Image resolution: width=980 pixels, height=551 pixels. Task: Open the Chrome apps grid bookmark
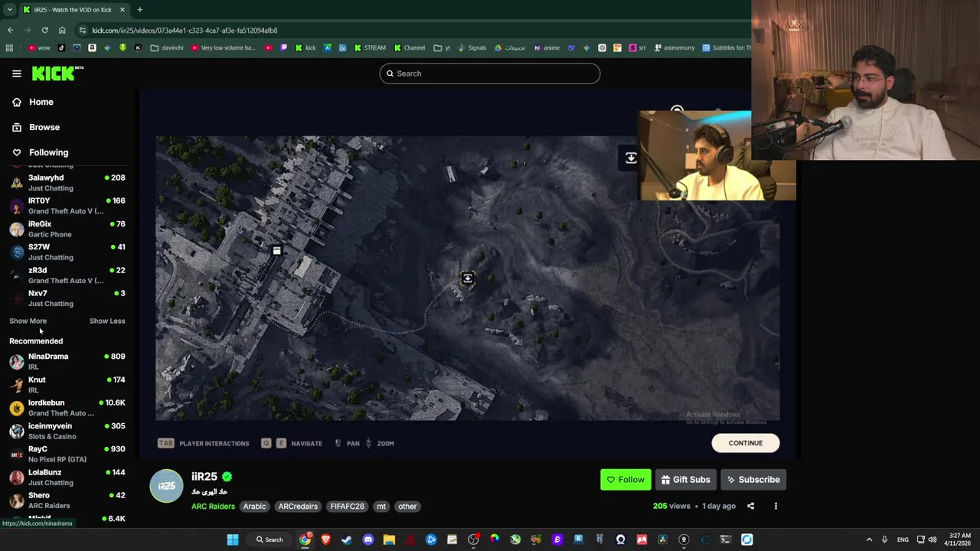pos(9,47)
